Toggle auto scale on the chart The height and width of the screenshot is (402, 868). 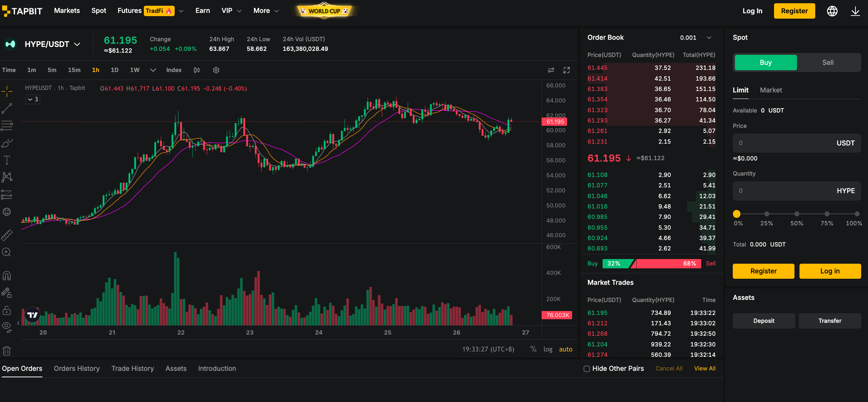566,349
